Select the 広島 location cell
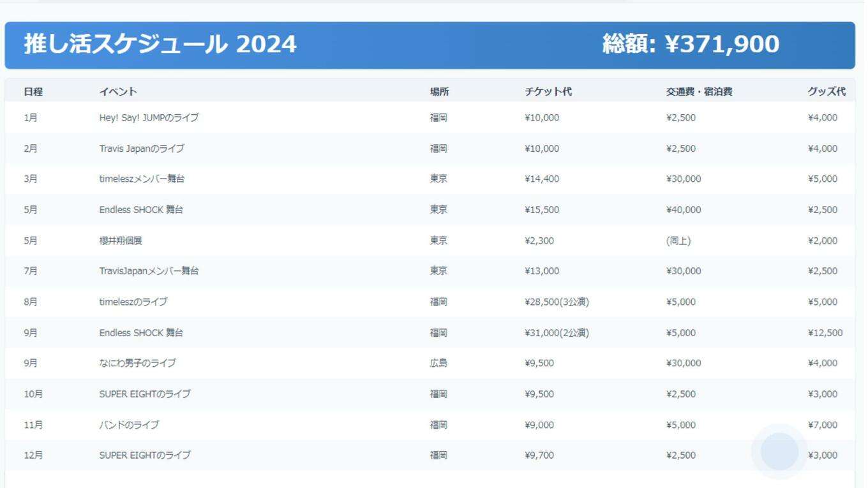868x488 pixels. coord(438,363)
